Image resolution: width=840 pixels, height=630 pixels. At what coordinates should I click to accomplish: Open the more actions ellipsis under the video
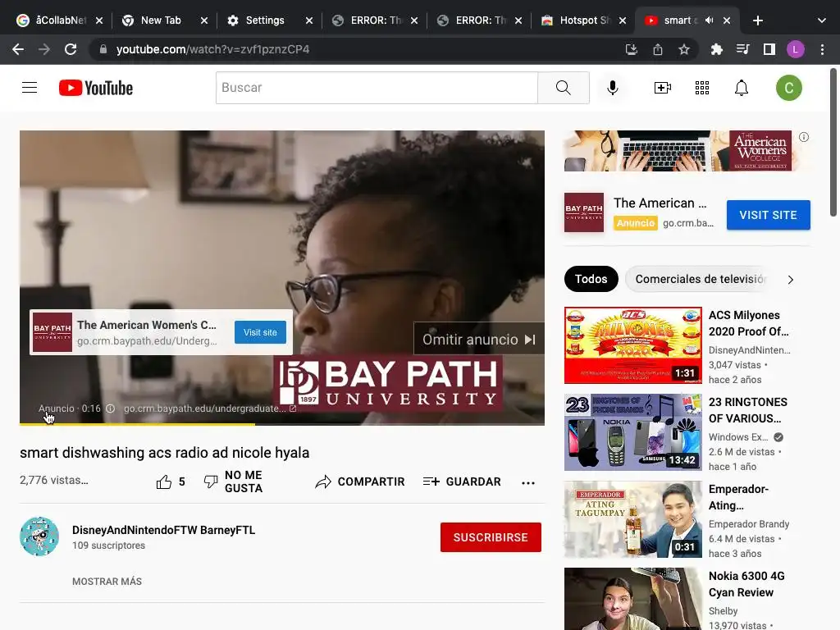[528, 482]
